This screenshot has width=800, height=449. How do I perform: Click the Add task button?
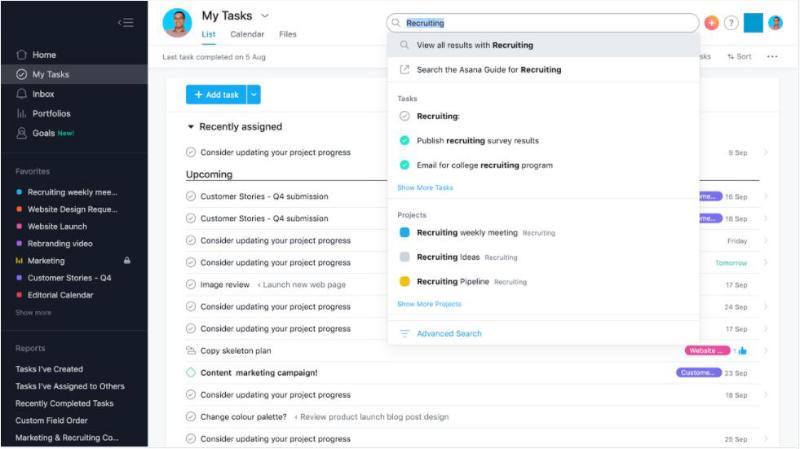216,94
